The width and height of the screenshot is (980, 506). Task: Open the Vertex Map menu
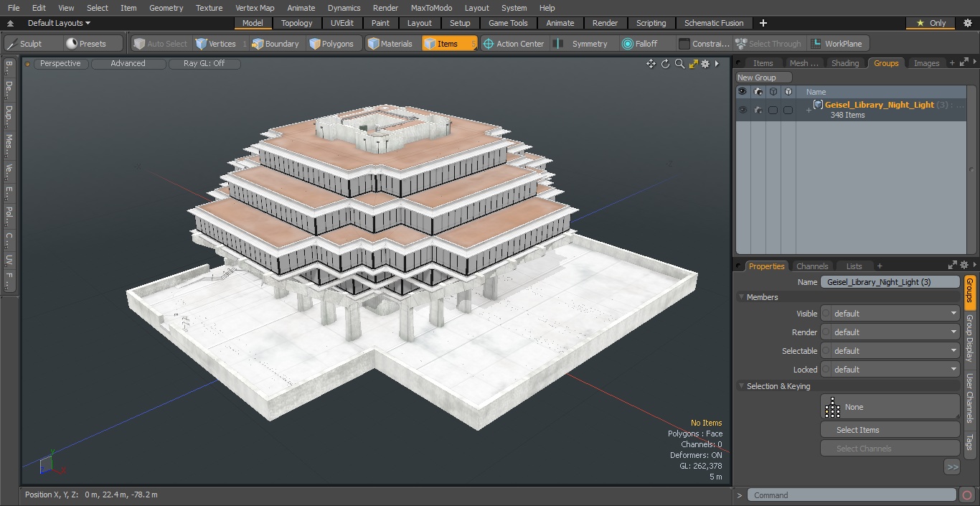pyautogui.click(x=255, y=8)
